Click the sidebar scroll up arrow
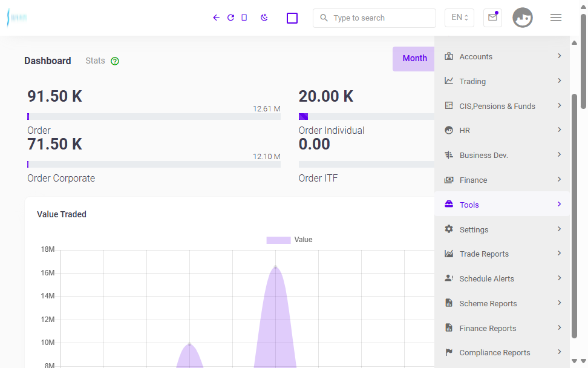Screen dimensions: 588x368 574,43
